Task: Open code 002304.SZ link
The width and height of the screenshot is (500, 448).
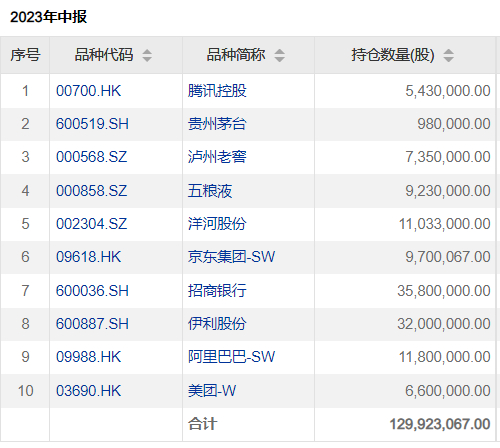Action: coord(92,224)
